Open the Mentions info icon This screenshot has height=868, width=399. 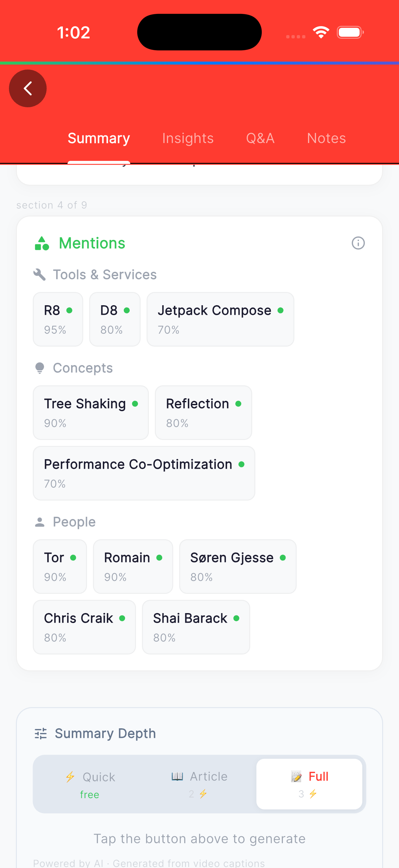click(x=358, y=243)
